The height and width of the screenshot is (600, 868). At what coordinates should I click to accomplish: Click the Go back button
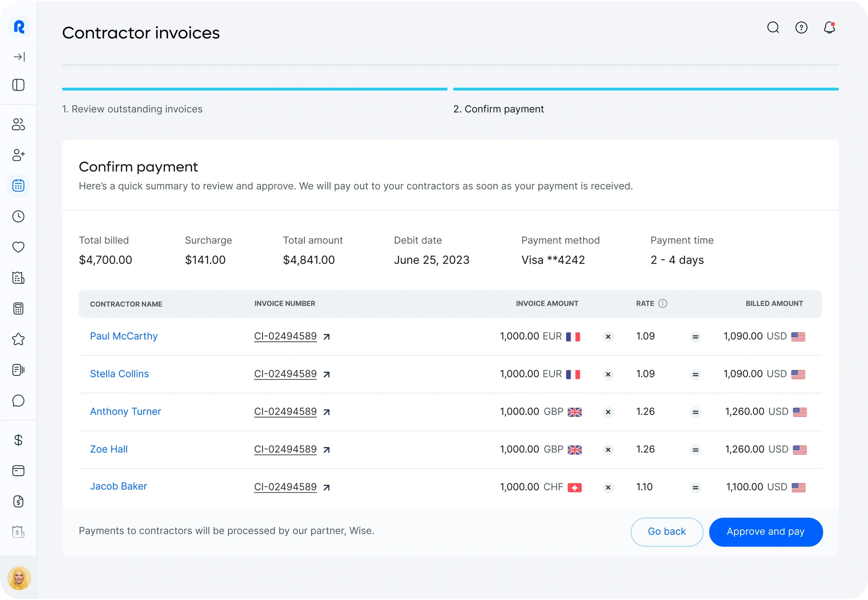coord(667,532)
